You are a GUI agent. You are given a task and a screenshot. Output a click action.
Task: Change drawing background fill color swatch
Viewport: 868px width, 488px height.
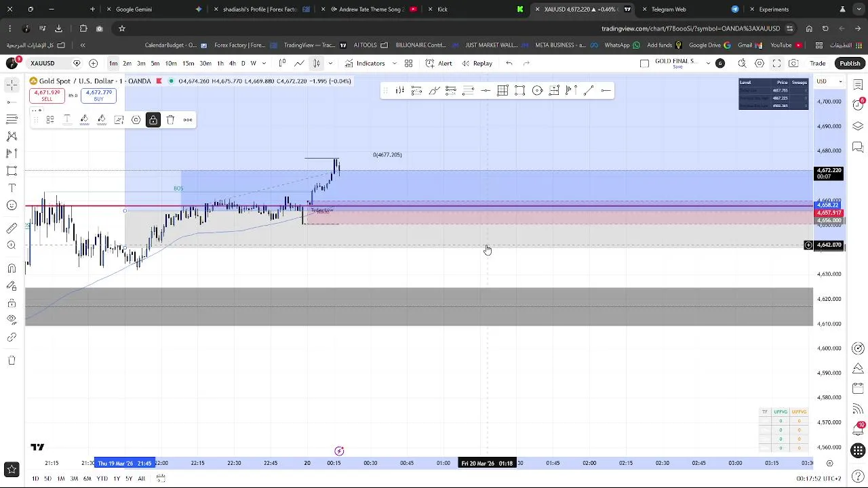pyautogui.click(x=101, y=120)
